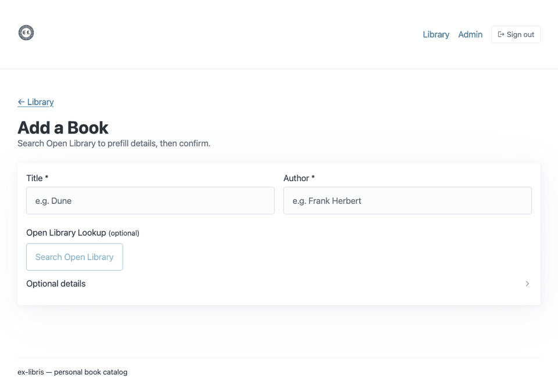Click the ex-libris logo in the header
Screen dimensions: 558x392
coord(26,33)
